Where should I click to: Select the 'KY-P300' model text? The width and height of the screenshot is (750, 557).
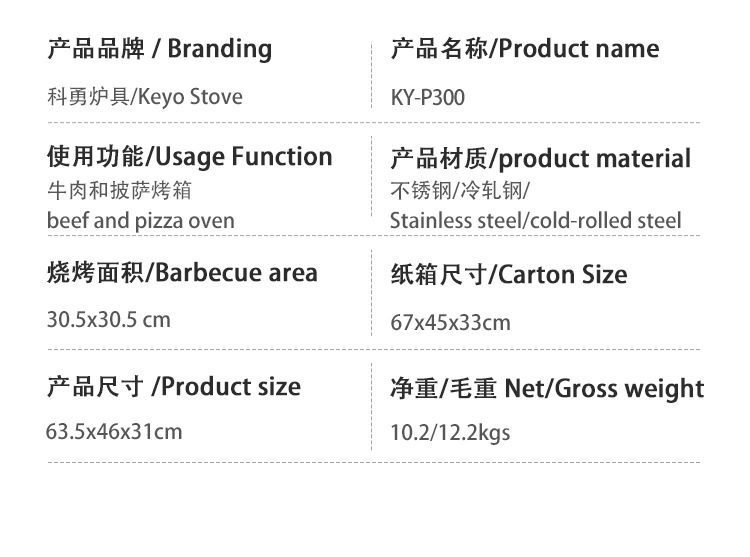pos(427,98)
